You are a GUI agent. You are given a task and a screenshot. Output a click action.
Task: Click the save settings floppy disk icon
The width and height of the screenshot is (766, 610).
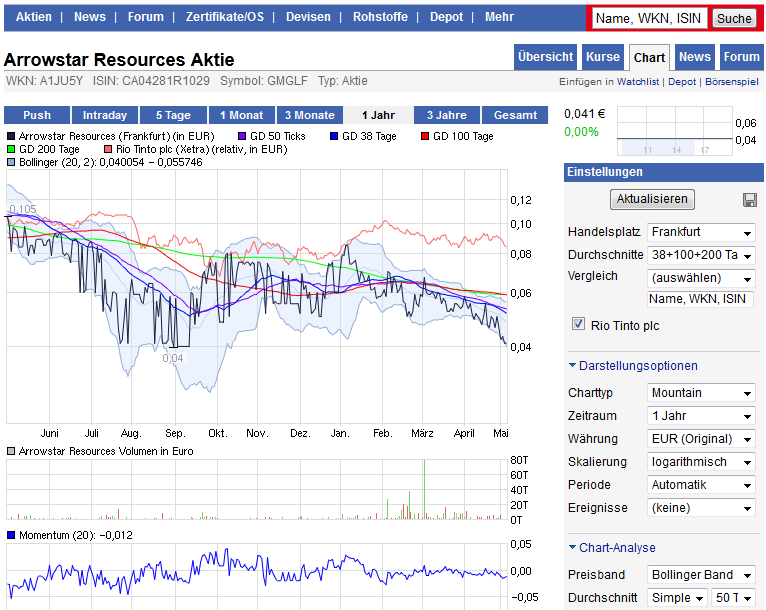click(x=750, y=200)
